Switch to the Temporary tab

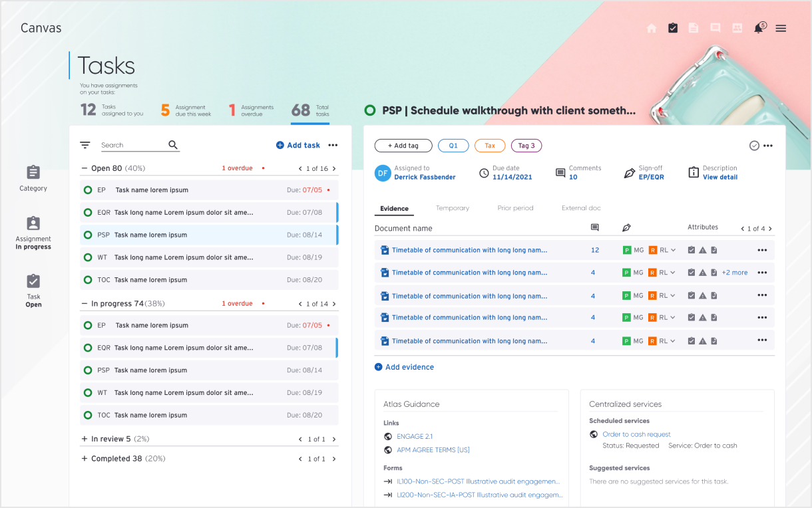[453, 208]
